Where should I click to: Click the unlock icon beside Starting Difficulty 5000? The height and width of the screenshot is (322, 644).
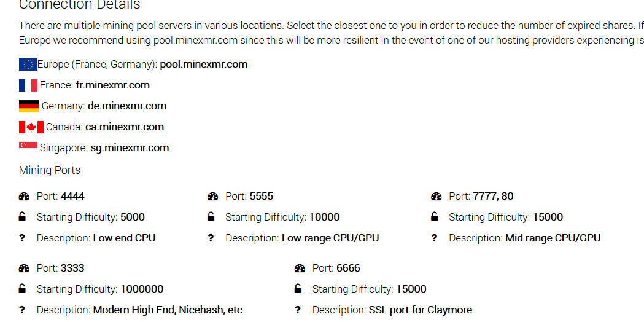click(23, 217)
